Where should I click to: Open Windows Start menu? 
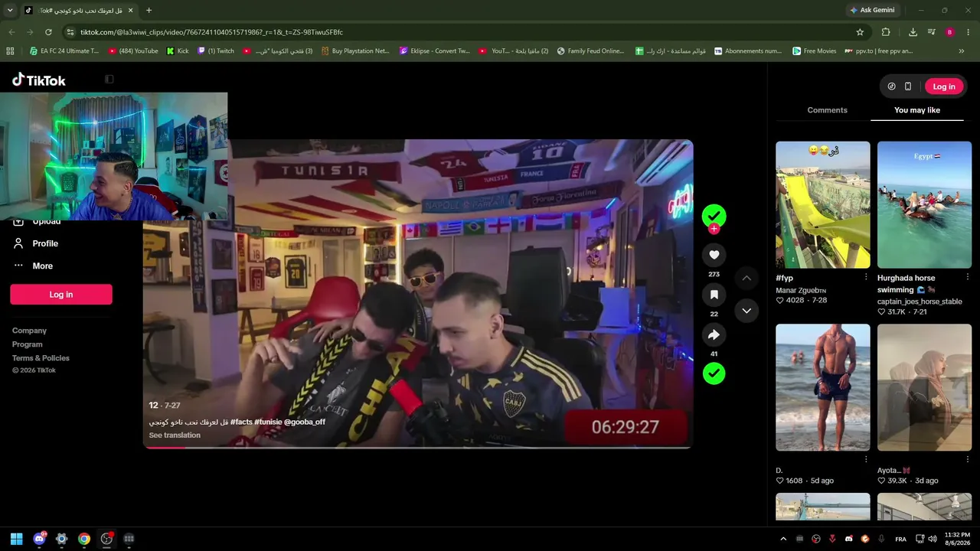[x=17, y=539]
